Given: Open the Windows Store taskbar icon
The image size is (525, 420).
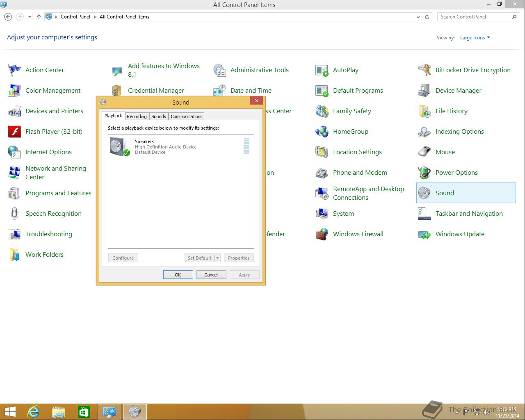Looking at the screenshot, I should click(84, 411).
